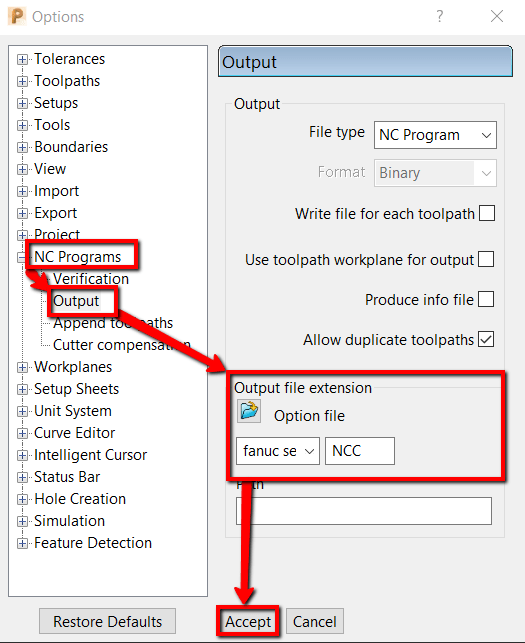
Task: Click the 'Setup Sheets' tree label
Action: click(x=76, y=389)
